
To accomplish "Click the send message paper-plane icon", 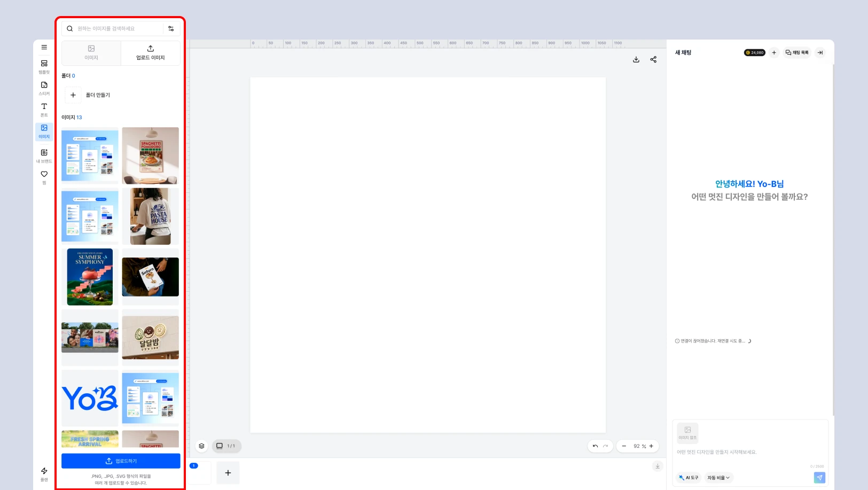I will [819, 478].
